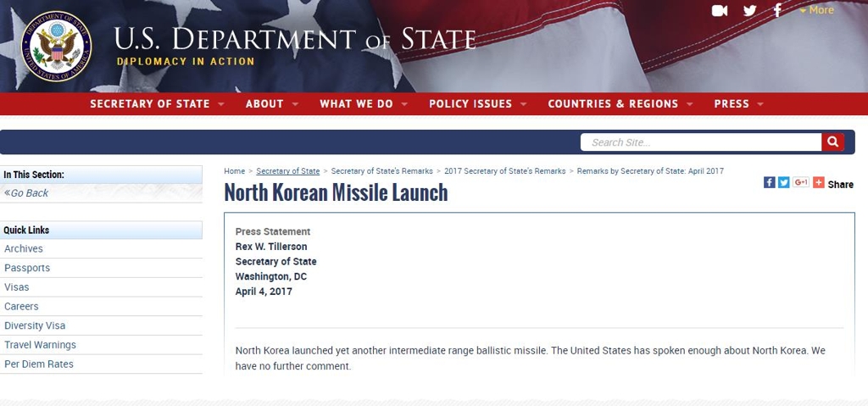Open the Diversity Visa quick link
This screenshot has width=868, height=406.
coord(34,325)
